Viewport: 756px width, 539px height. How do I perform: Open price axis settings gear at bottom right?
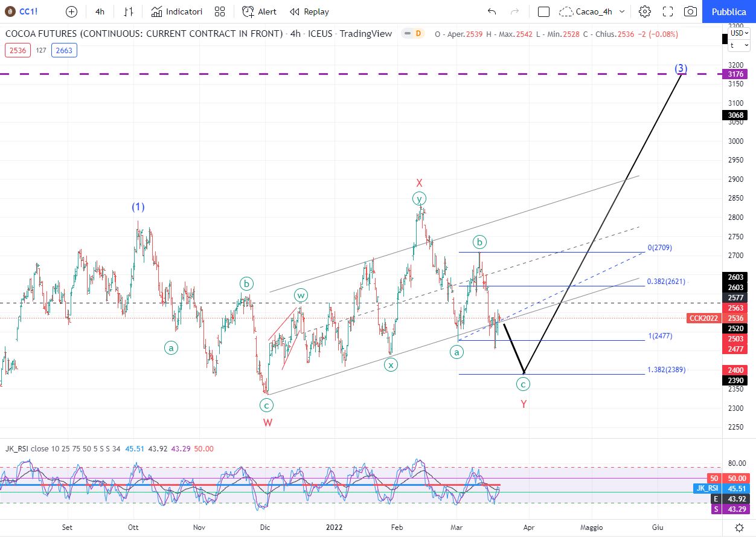[739, 527]
